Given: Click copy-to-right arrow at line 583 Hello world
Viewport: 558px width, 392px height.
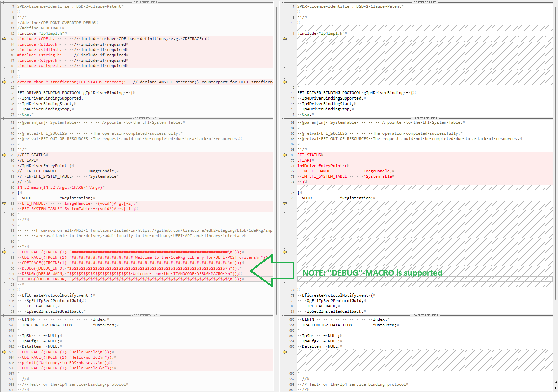Looking at the screenshot, I should click(x=4, y=352).
